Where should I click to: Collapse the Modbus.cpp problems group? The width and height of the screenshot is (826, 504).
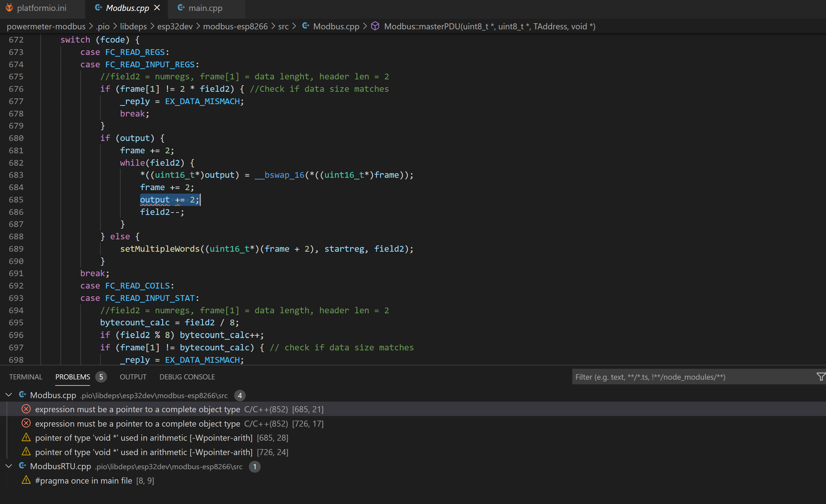click(x=9, y=395)
